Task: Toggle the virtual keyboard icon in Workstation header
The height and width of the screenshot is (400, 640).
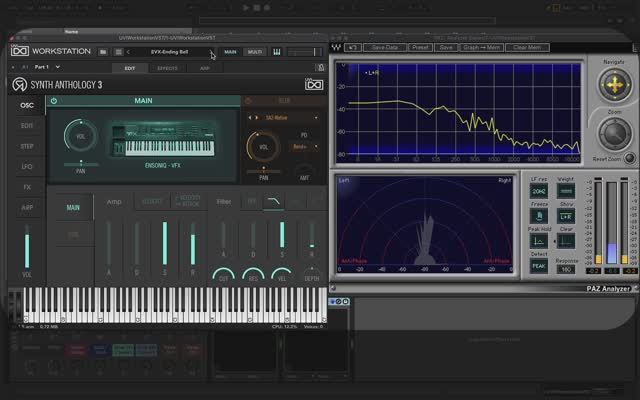Action: point(277,52)
